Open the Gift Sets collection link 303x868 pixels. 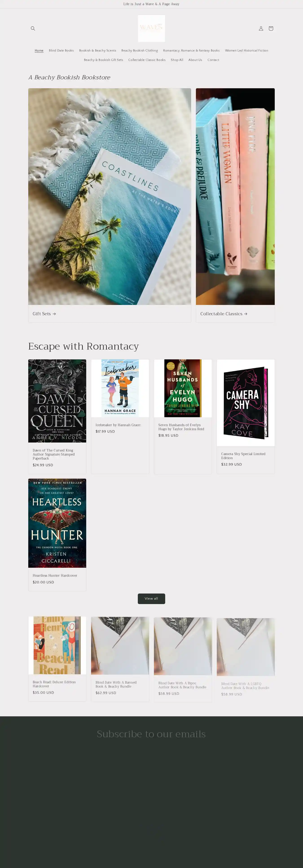pyautogui.click(x=44, y=314)
